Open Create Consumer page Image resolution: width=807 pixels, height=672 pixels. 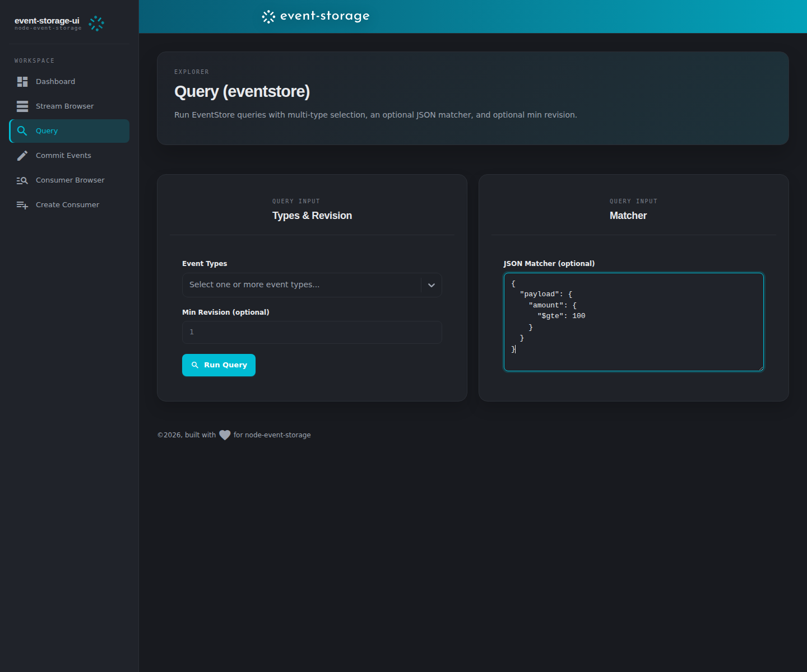pyautogui.click(x=69, y=205)
